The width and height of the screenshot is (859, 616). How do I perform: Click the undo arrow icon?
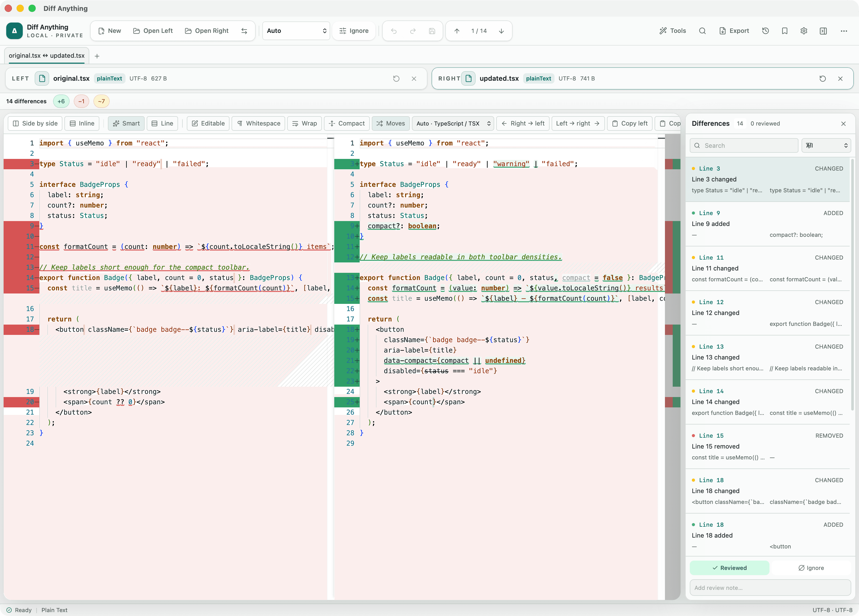pyautogui.click(x=394, y=31)
